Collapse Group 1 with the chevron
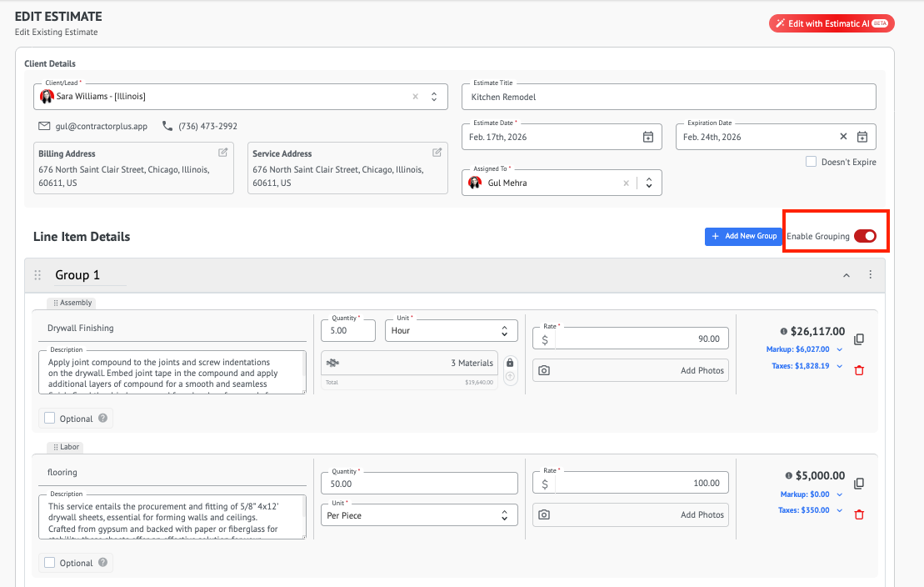Viewport: 924px width, 587px height. [x=847, y=275]
